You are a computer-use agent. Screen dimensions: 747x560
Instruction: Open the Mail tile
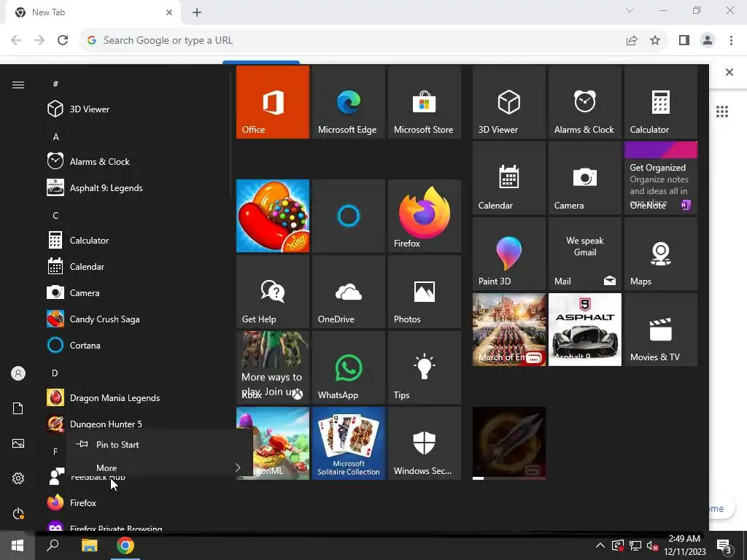(x=584, y=253)
